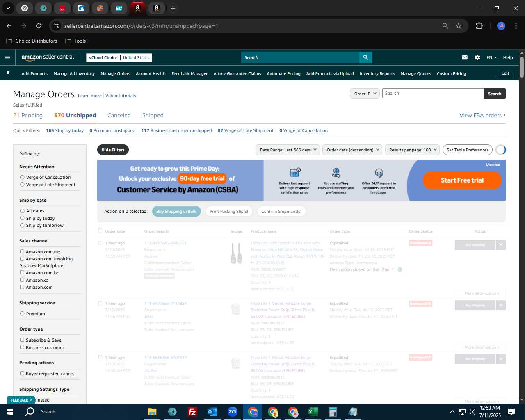
Task: Check the Business customer order type box
Action: click(22, 347)
